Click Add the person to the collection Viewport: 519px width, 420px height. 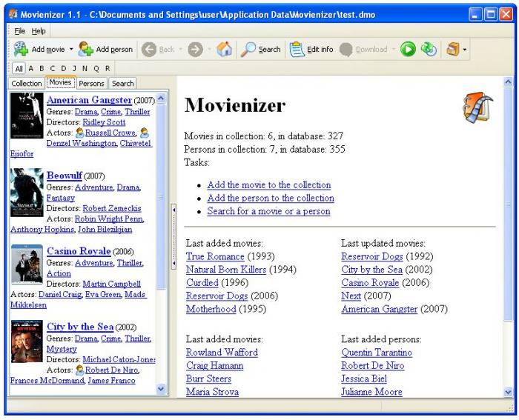coord(271,198)
